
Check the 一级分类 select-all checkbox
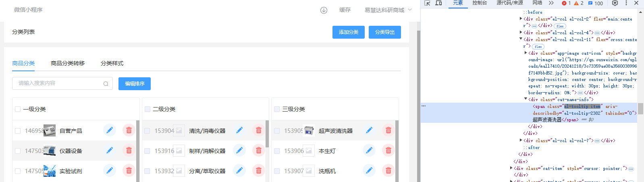(18, 109)
